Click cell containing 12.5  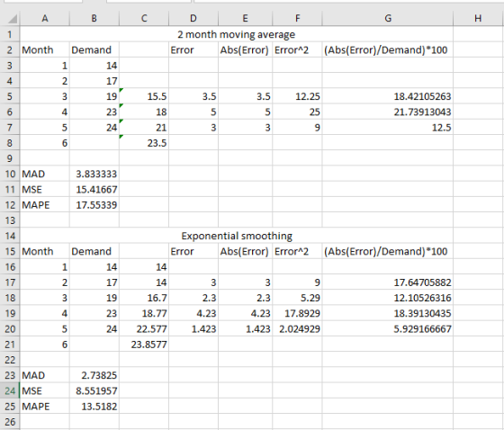(x=388, y=128)
